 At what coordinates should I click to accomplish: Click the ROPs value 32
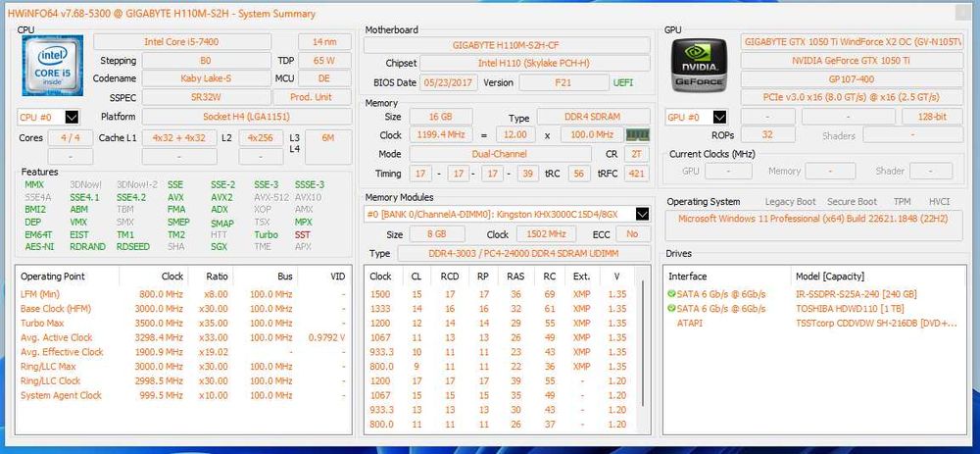(767, 135)
